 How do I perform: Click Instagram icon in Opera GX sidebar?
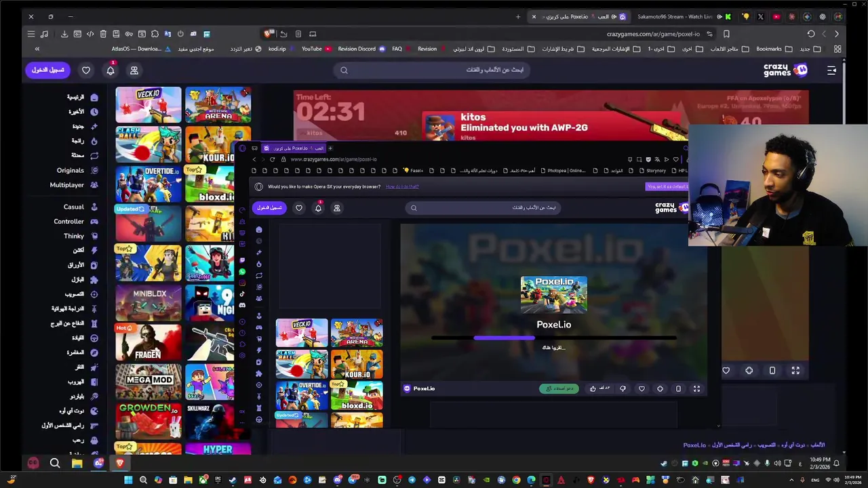[242, 283]
